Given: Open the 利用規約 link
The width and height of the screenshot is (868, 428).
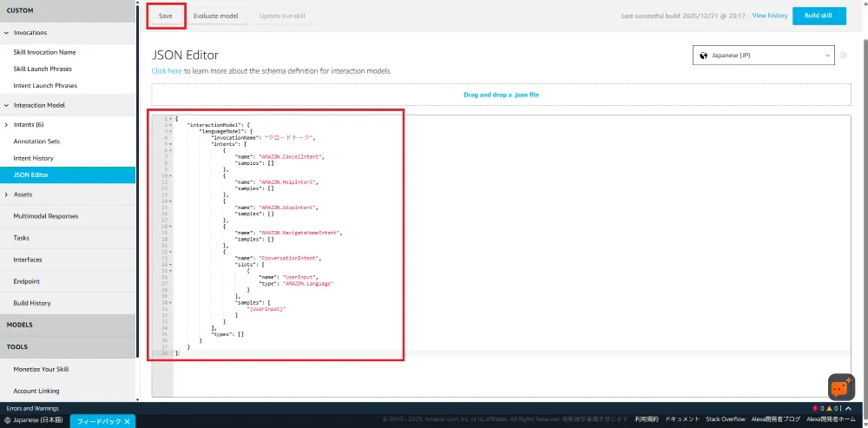Looking at the screenshot, I should pyautogui.click(x=647, y=419).
